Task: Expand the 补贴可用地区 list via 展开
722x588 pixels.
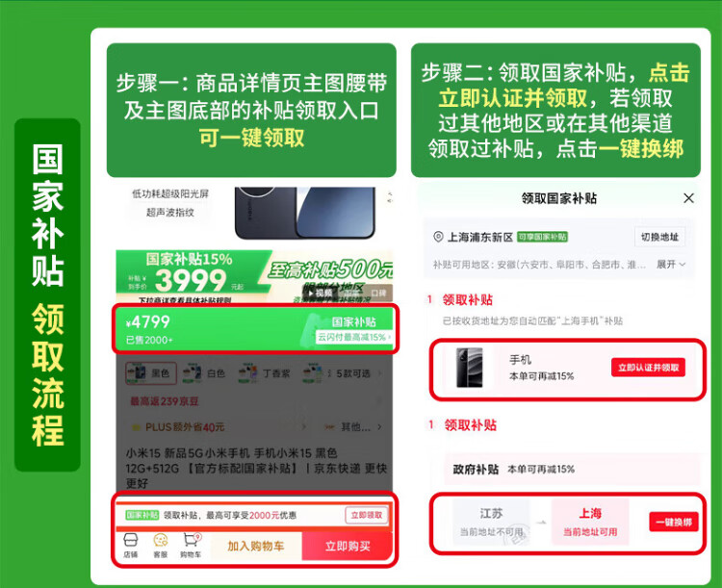Action: pos(671,265)
